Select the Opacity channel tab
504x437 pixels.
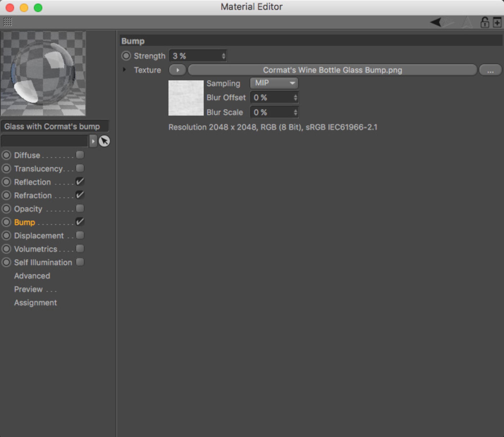(28, 209)
